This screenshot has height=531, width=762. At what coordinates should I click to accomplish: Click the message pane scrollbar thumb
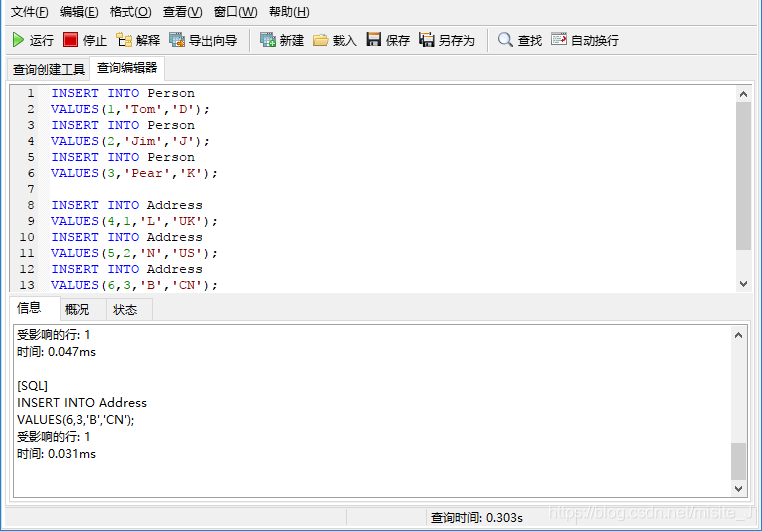click(738, 461)
